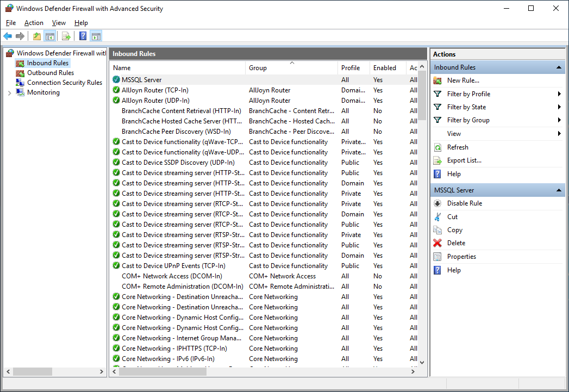Click the Properties icon in Actions pane
The width and height of the screenshot is (569, 392).
click(x=437, y=257)
